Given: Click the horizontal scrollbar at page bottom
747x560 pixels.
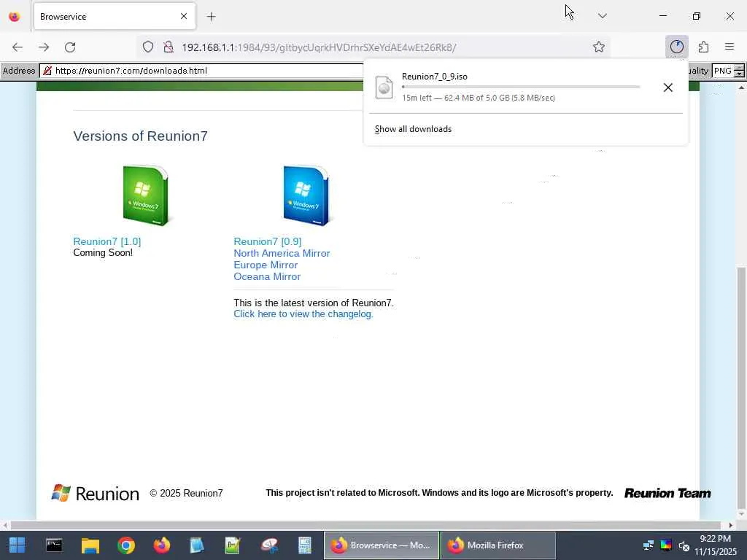Looking at the screenshot, I should [x=367, y=525].
